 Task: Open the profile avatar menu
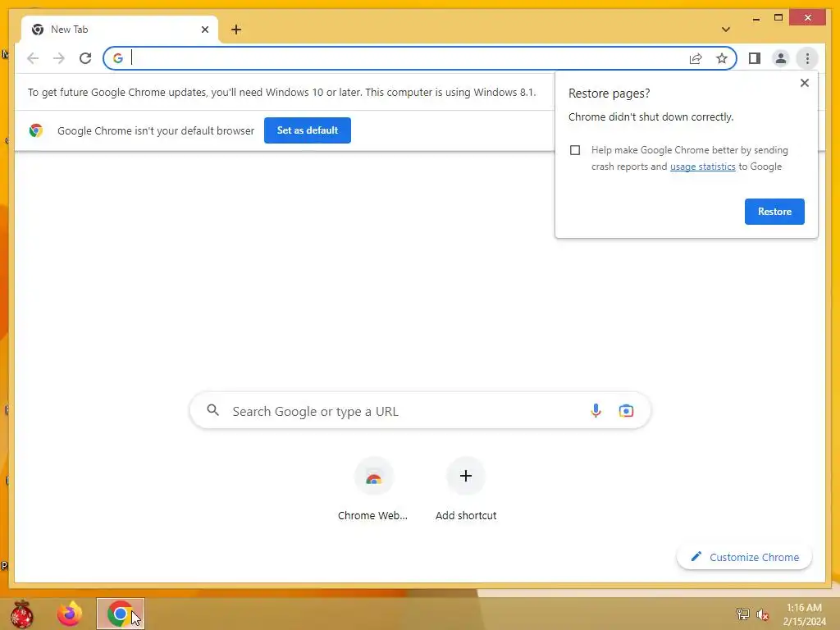pyautogui.click(x=781, y=58)
